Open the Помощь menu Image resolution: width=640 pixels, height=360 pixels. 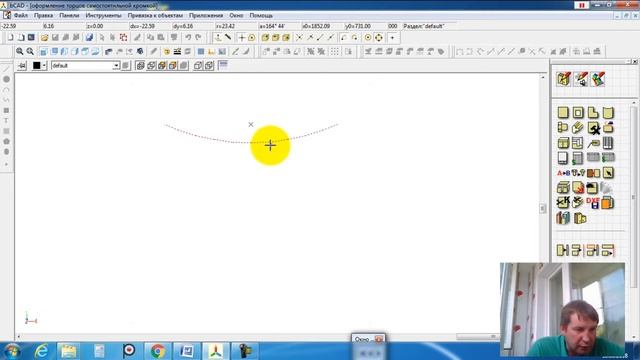tap(261, 16)
